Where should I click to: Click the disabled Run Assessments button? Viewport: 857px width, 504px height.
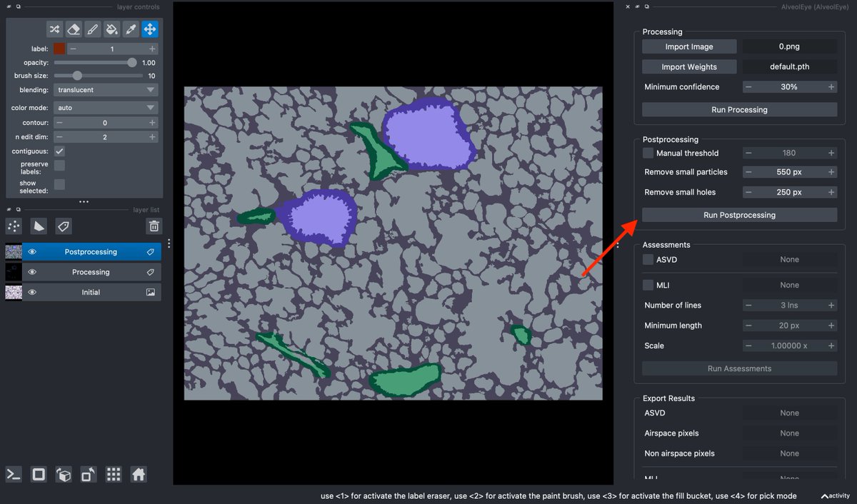739,368
